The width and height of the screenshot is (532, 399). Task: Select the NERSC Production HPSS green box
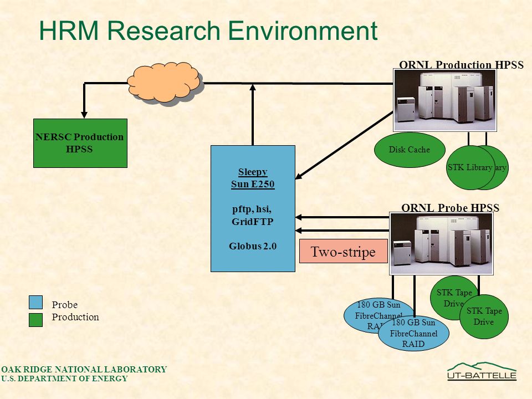80,143
